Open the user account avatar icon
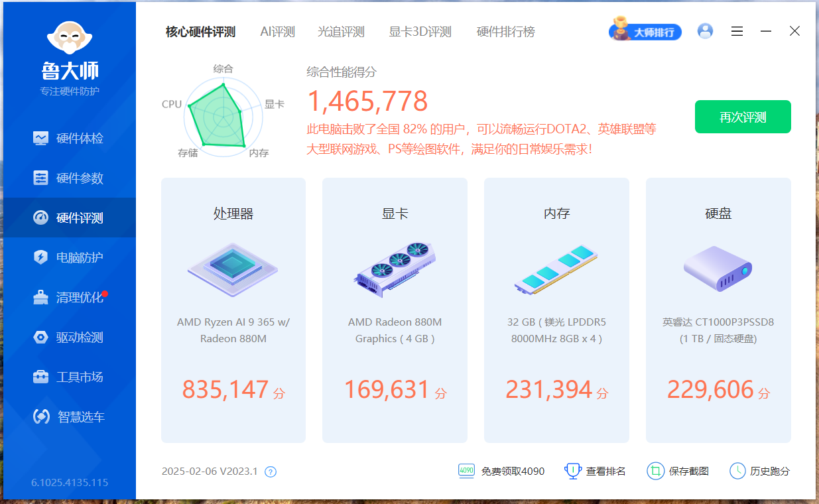The width and height of the screenshot is (819, 504). [706, 31]
